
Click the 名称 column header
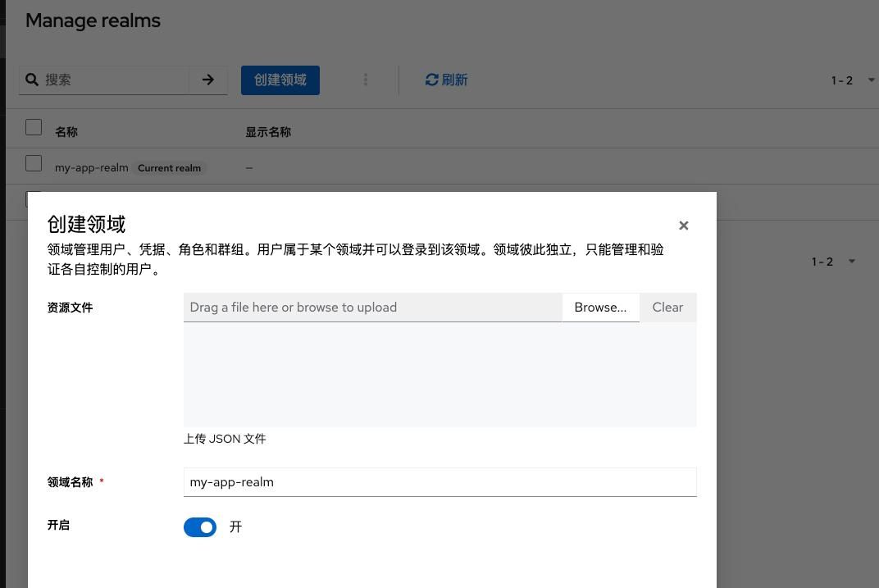66,131
